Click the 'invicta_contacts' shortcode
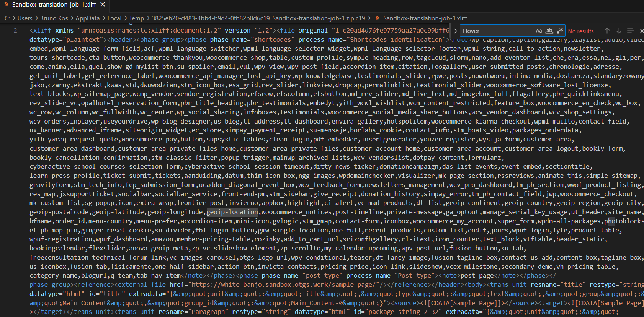This screenshot has width=644, height=317. coord(288,267)
